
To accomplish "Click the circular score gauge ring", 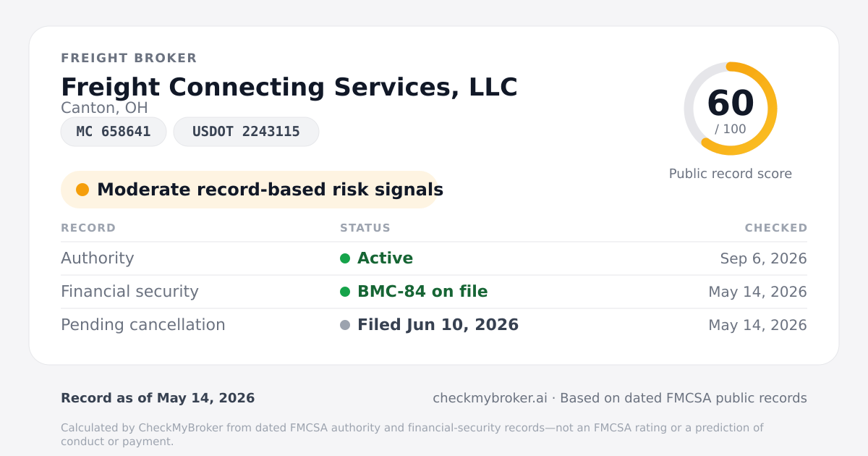I will [x=731, y=109].
